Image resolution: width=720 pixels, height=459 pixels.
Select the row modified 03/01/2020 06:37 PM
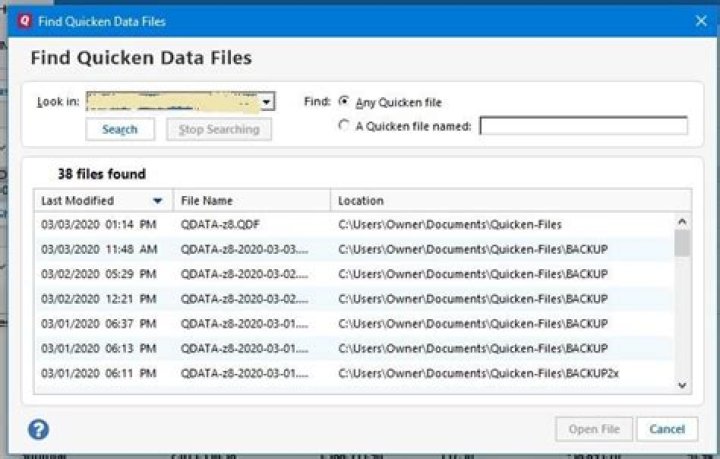tap(354, 324)
